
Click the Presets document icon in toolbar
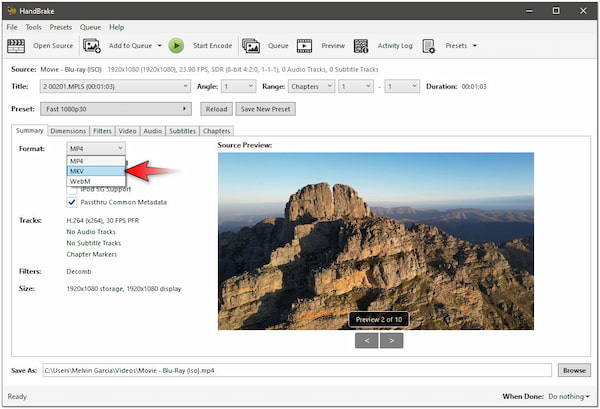[428, 46]
